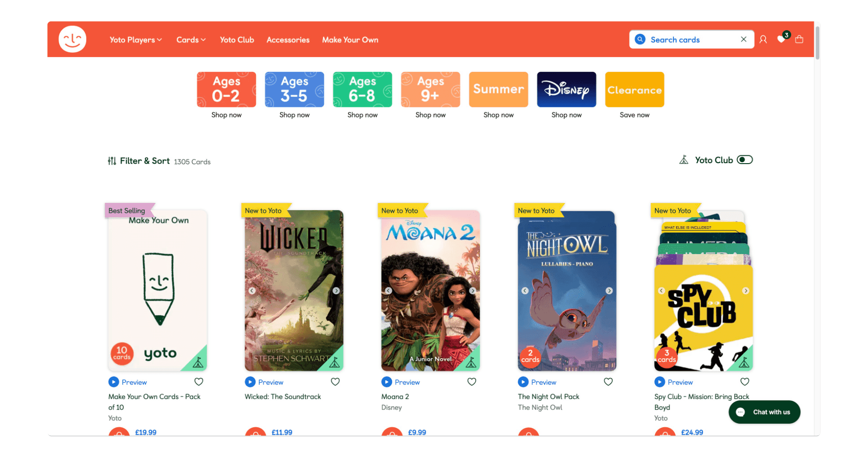Open The Night Owl Pack product title
This screenshot has width=868, height=457.
549,397
